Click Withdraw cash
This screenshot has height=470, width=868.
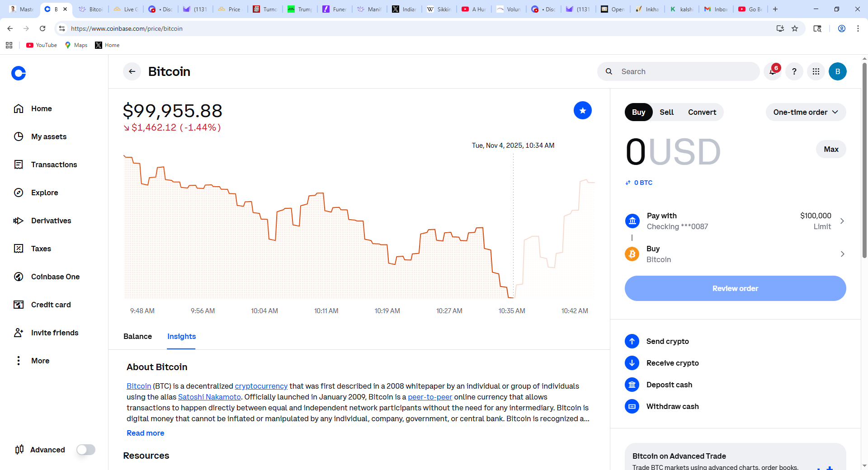coord(662,406)
